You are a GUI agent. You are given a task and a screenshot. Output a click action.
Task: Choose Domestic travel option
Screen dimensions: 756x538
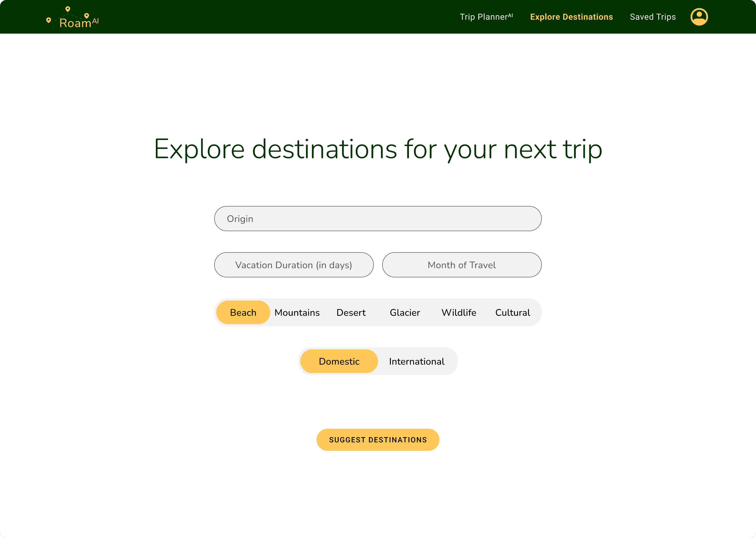(339, 361)
